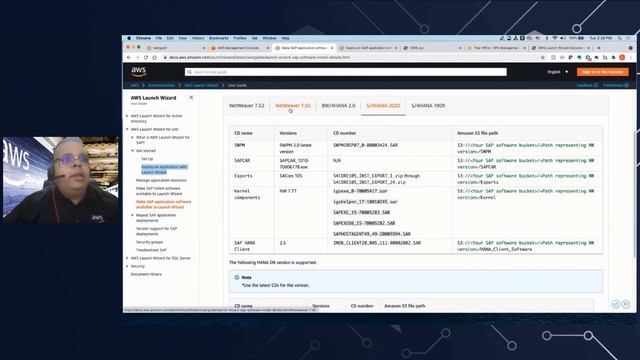Click the AWS logo in the docs header
This screenshot has width=640, height=360.
[x=139, y=71]
